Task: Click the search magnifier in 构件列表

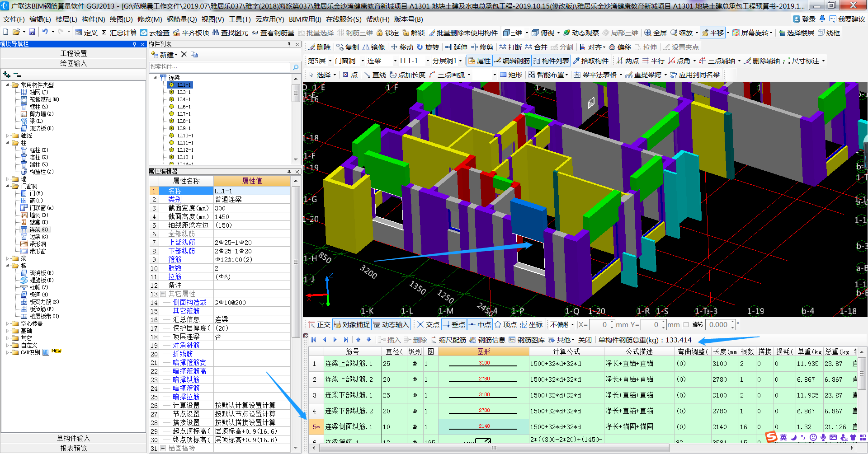Action: [x=296, y=67]
